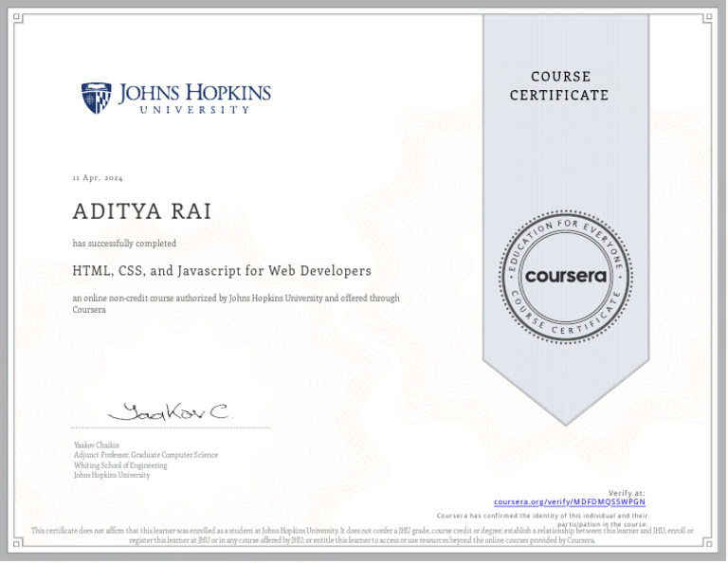Open the coursera.org/verify/MDFDMQSSWPGN link
Image resolution: width=728 pixels, height=563 pixels.
tap(570, 502)
